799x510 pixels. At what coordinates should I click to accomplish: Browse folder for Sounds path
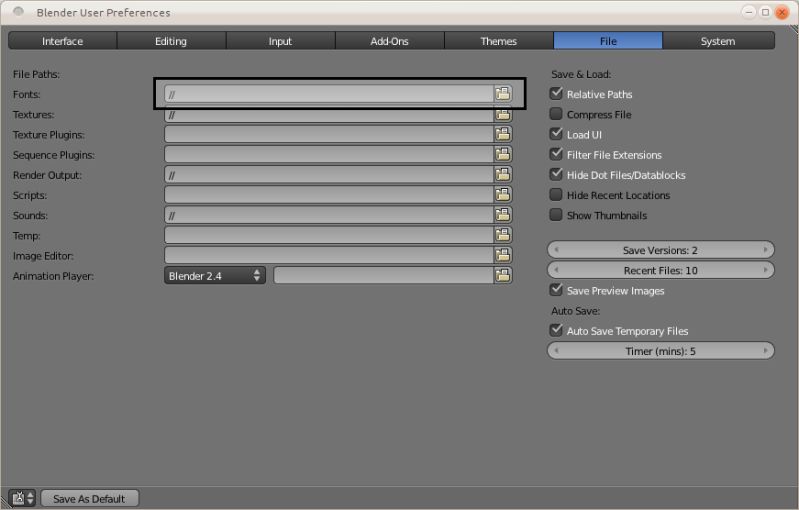pos(503,215)
